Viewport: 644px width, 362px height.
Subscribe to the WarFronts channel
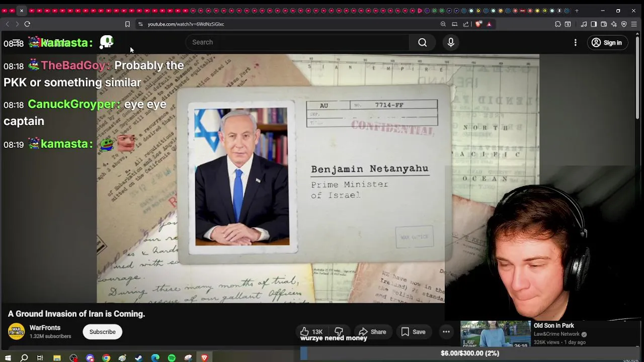[103, 332]
